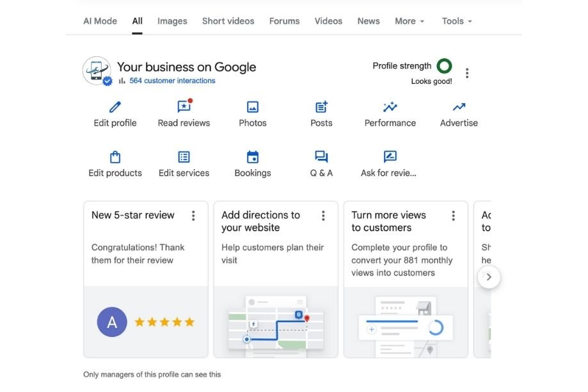Image resolution: width=588 pixels, height=392 pixels.
Task: Open options on Turn more views card
Action: (454, 215)
